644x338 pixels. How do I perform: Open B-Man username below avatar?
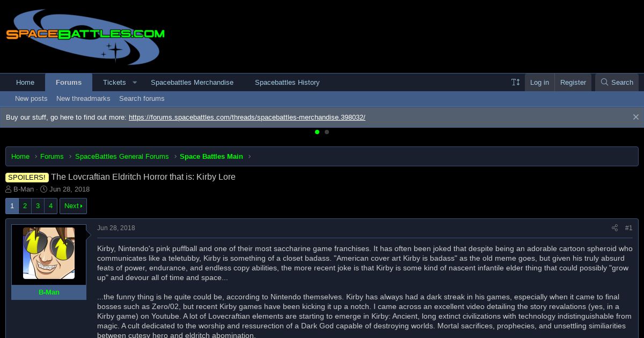[x=49, y=292]
